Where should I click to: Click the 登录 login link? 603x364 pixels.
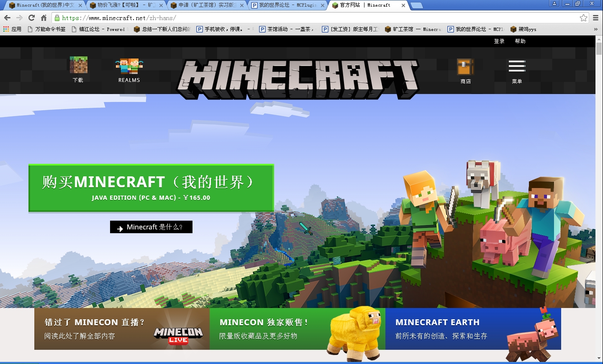(499, 41)
